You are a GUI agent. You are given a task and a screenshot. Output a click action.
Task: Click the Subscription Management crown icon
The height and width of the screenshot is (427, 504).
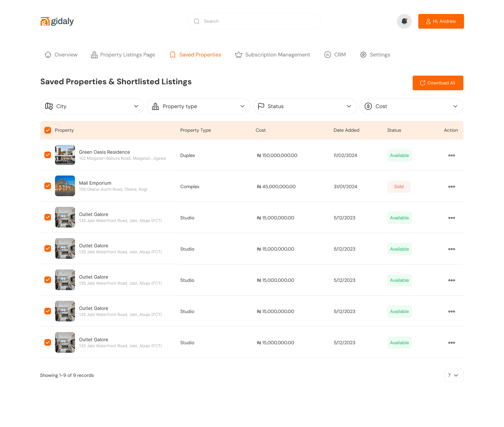click(x=239, y=55)
